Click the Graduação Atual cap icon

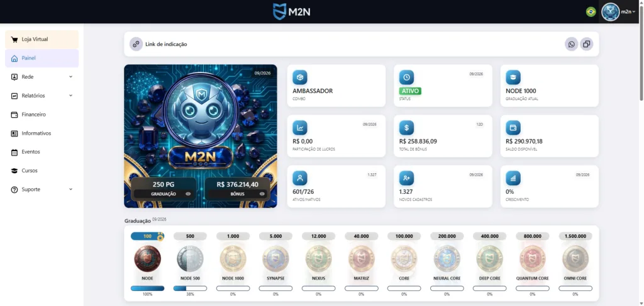tap(513, 77)
